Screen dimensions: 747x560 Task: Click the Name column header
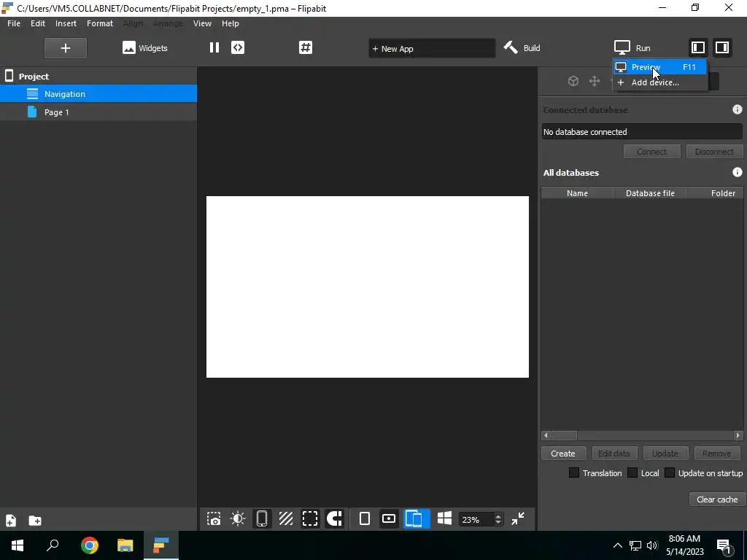577,192
